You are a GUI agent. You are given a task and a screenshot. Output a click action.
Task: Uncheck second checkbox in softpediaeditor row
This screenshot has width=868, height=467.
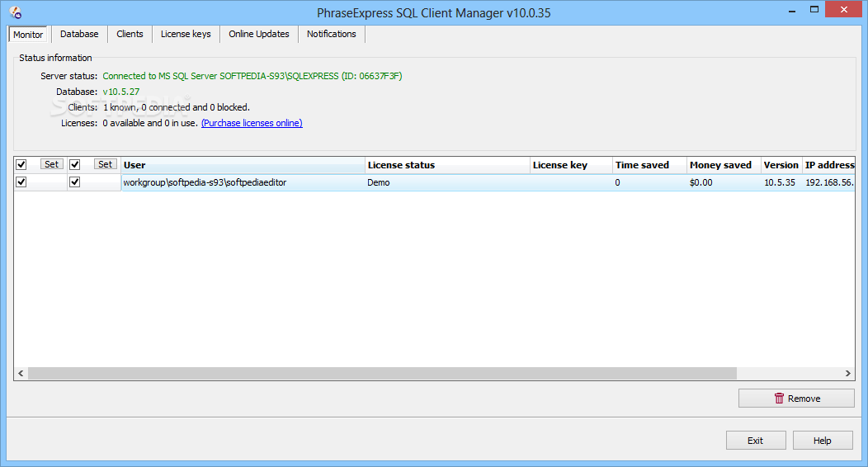75,182
